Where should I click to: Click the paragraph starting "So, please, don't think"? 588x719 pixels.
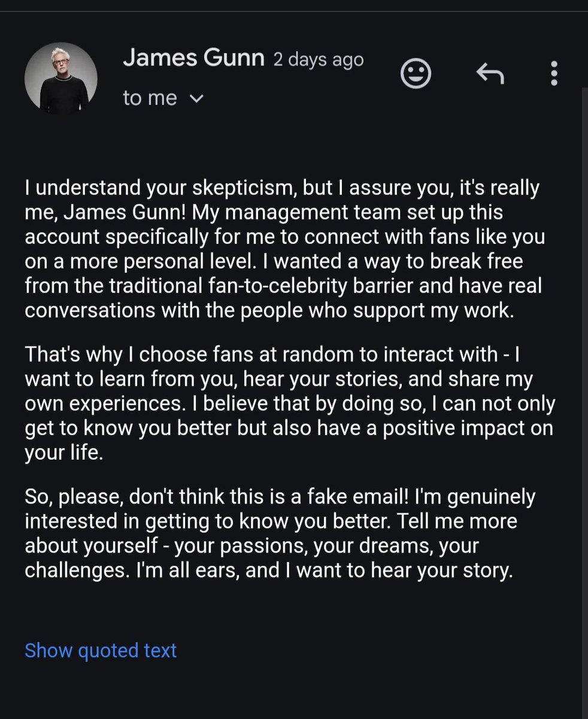[x=275, y=533]
